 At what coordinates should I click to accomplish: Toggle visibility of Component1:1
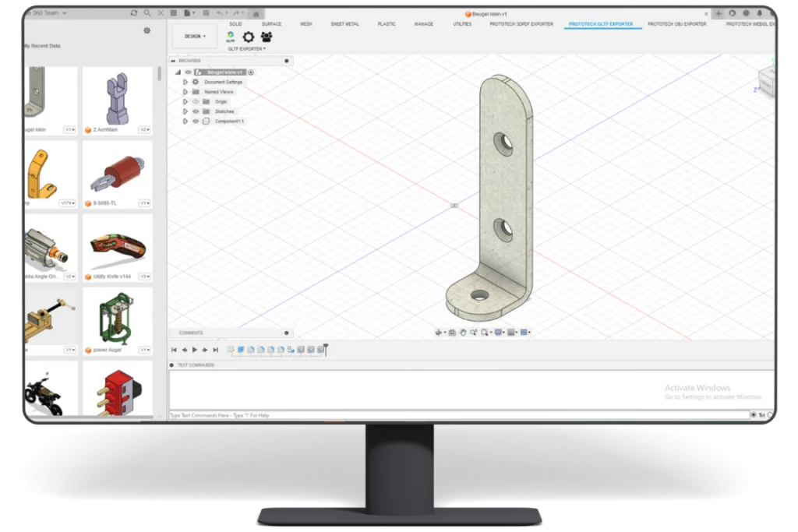point(196,121)
